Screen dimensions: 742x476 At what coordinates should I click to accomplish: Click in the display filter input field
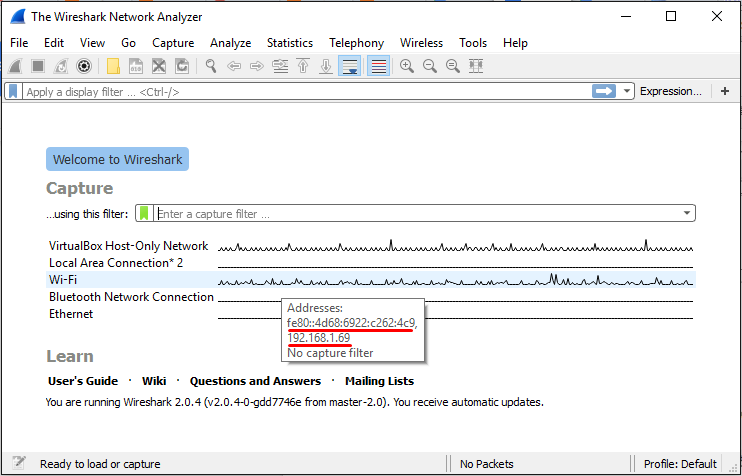pyautogui.click(x=307, y=92)
